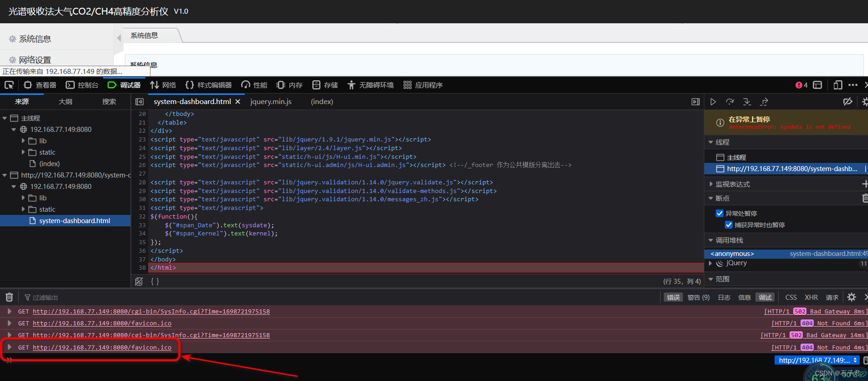Toggle the 捕获异常时也暂停 checkbox
This screenshot has height=381, width=868.
[x=728, y=225]
